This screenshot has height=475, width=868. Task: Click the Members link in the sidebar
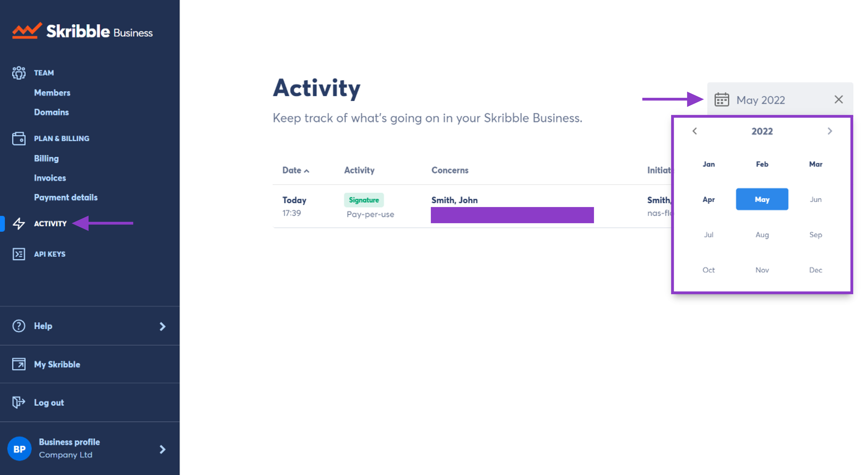click(52, 93)
